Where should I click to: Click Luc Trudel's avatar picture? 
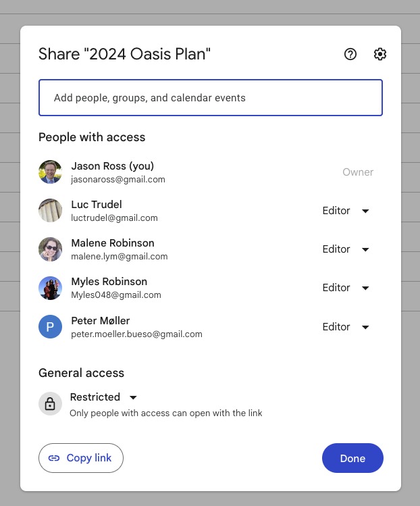pos(51,210)
